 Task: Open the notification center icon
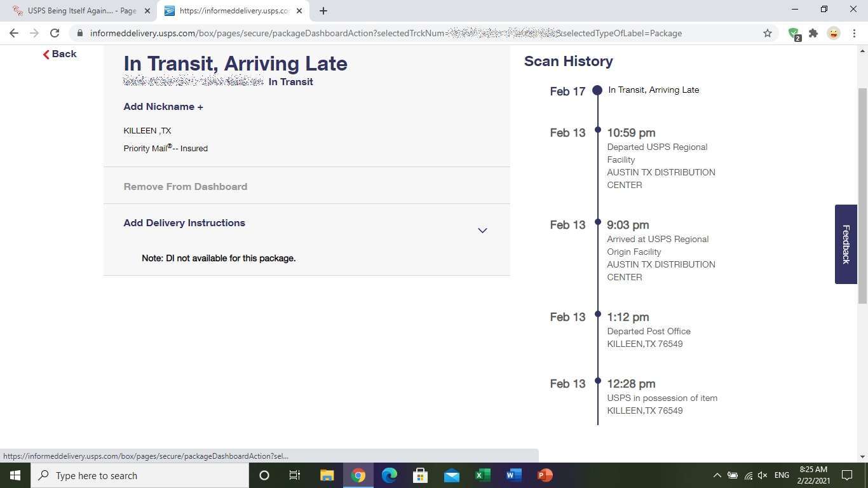[847, 475]
